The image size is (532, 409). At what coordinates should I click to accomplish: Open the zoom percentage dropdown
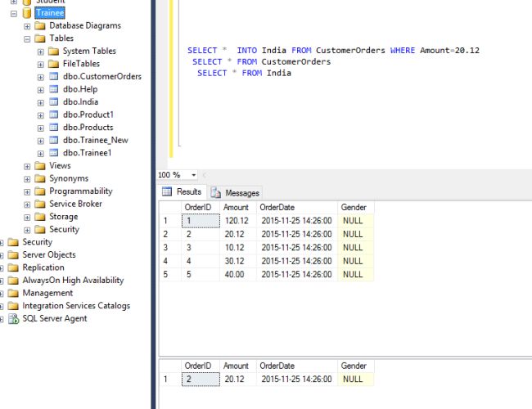pyautogui.click(x=193, y=175)
